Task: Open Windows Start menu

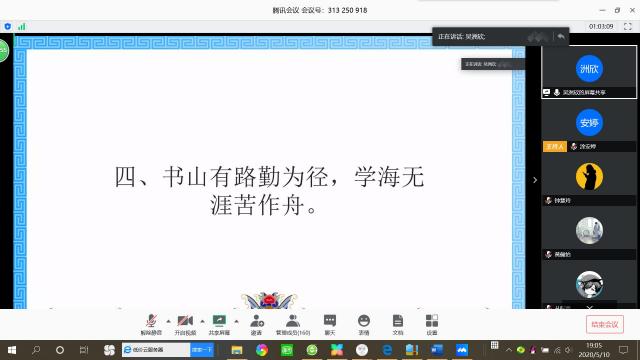Action: point(12,350)
